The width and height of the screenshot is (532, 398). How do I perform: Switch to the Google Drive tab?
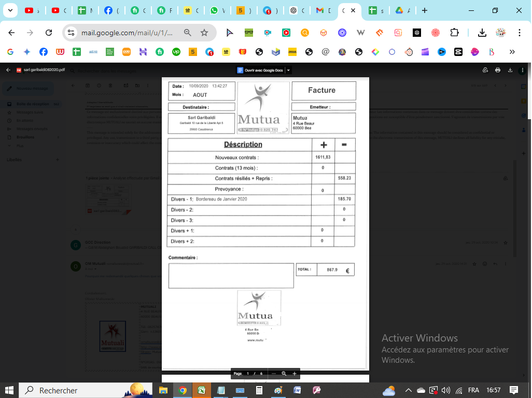click(x=403, y=10)
